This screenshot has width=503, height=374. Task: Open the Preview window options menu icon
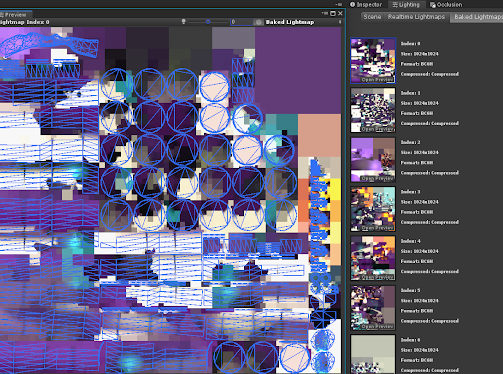point(325,13)
